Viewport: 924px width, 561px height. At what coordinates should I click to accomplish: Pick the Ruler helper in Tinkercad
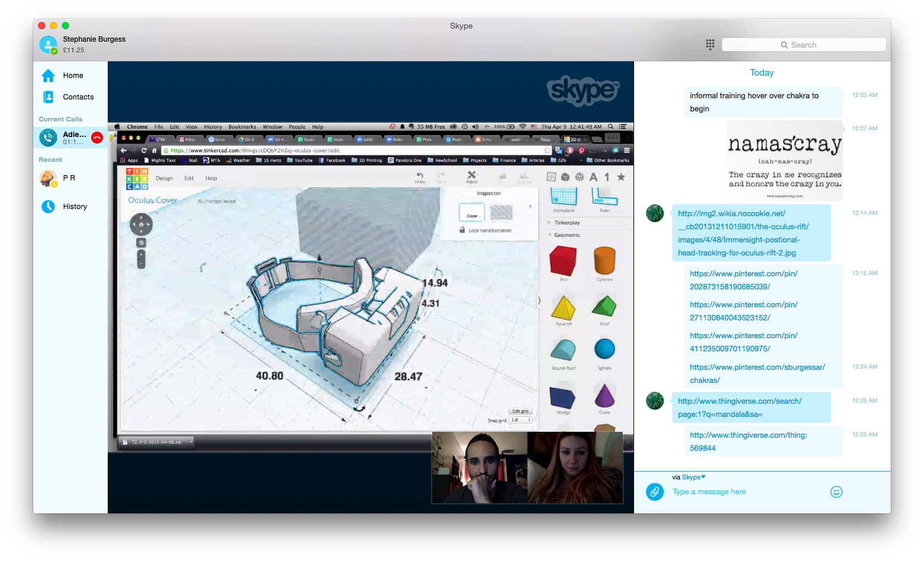604,200
